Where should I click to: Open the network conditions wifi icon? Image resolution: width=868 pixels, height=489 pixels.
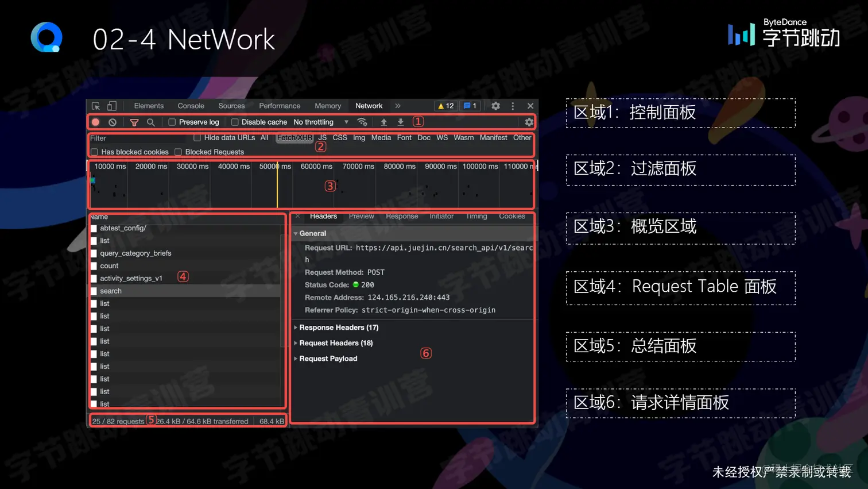click(362, 122)
